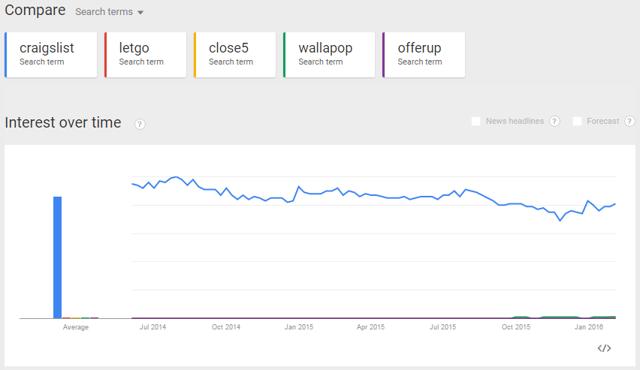640x370 pixels.
Task: Click the Average label under the bar
Action: click(x=76, y=327)
